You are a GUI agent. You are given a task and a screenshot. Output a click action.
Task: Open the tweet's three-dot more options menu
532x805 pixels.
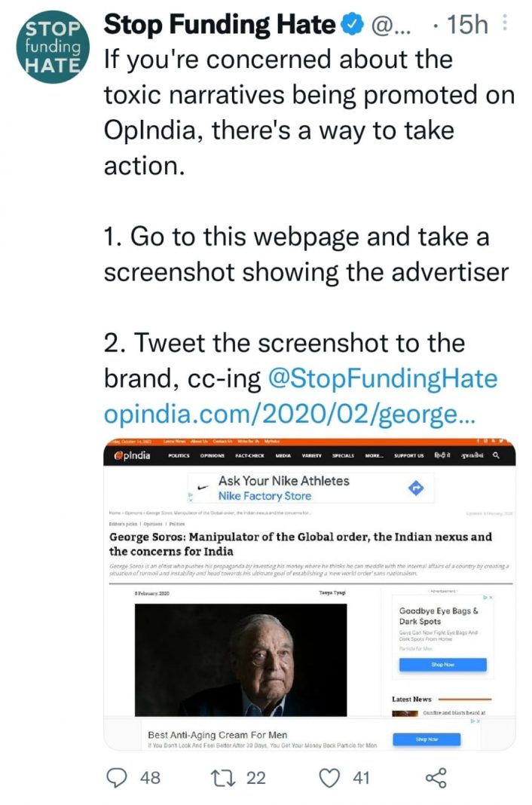click(505, 24)
